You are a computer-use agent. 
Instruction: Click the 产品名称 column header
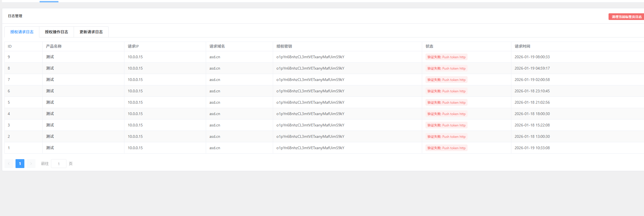pos(54,46)
